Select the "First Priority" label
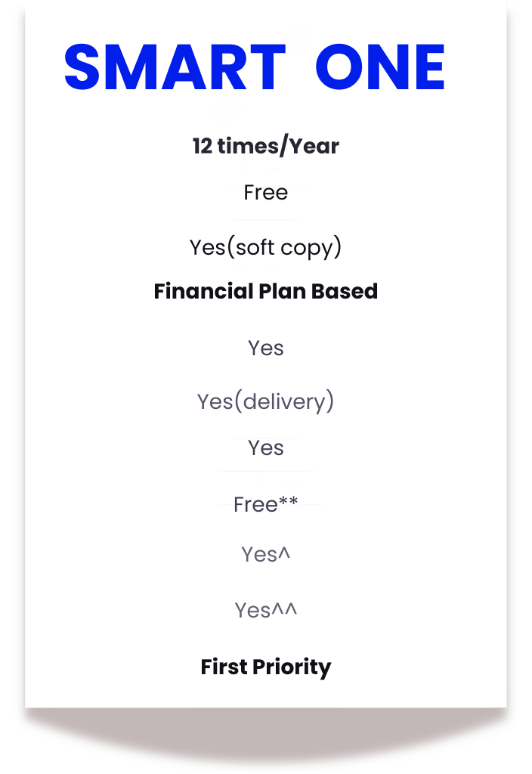 coord(266,667)
